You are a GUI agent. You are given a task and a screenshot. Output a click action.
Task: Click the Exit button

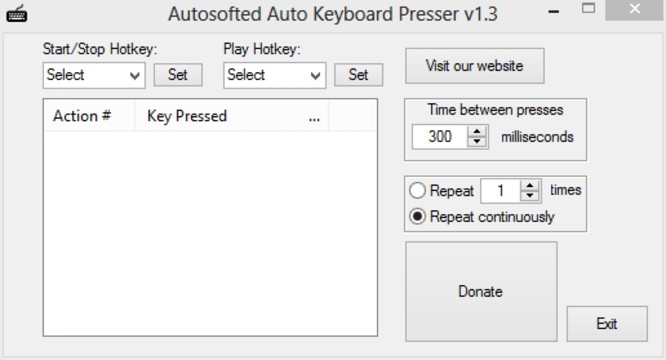(607, 324)
